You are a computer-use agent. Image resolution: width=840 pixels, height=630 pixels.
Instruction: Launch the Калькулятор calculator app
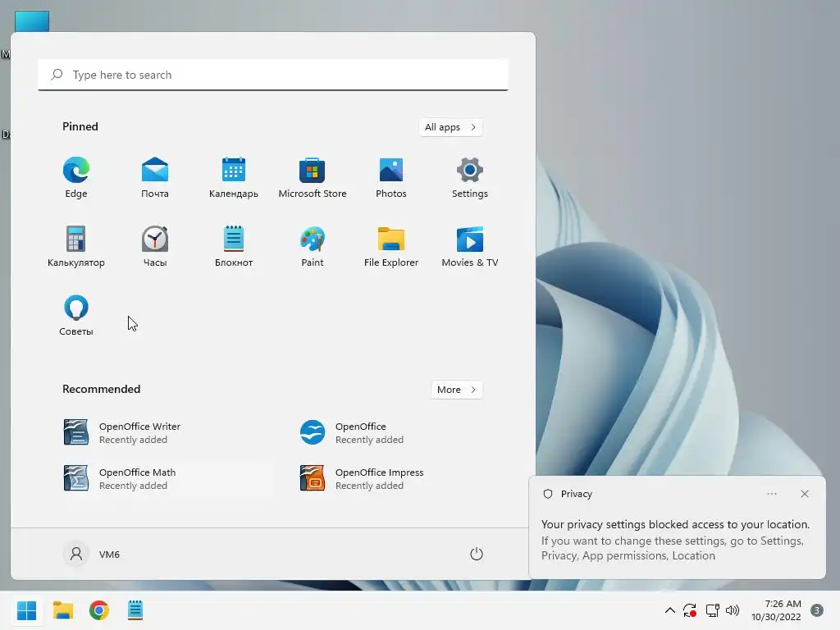click(x=76, y=247)
